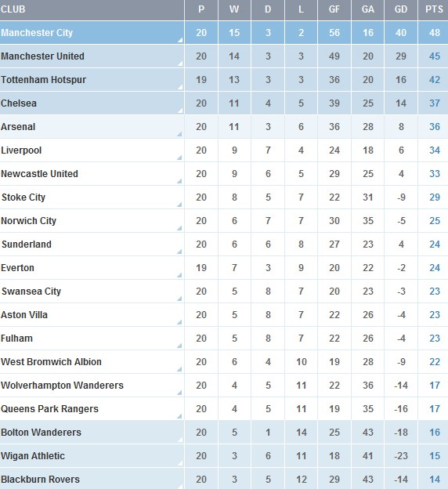Expand Blackburn Rovers row triangle

(x=180, y=486)
